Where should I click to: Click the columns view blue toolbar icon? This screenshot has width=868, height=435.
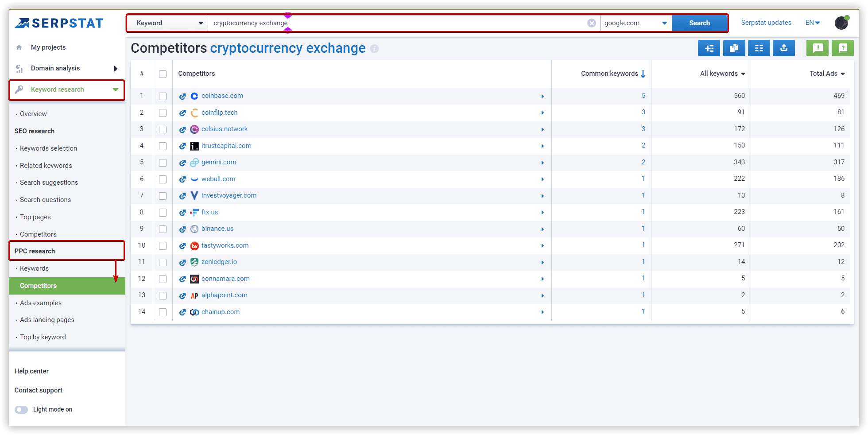point(759,48)
